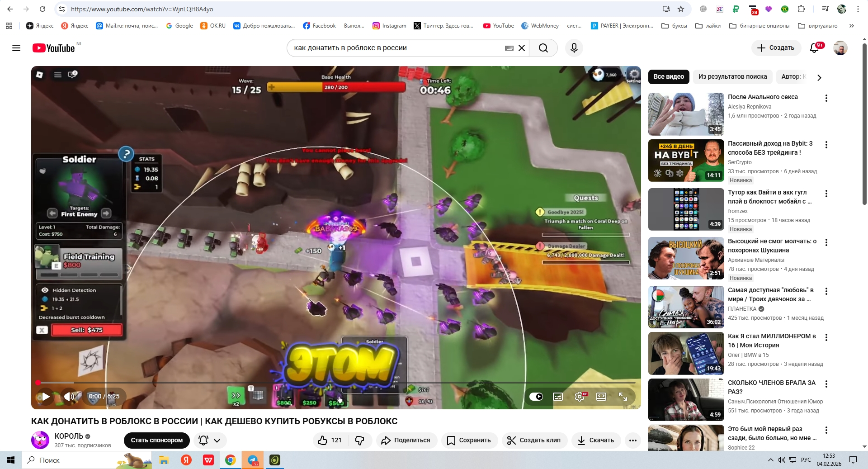Screen dimensions: 868x469
Task: Enter fullscreen mode
Action: tap(623, 397)
